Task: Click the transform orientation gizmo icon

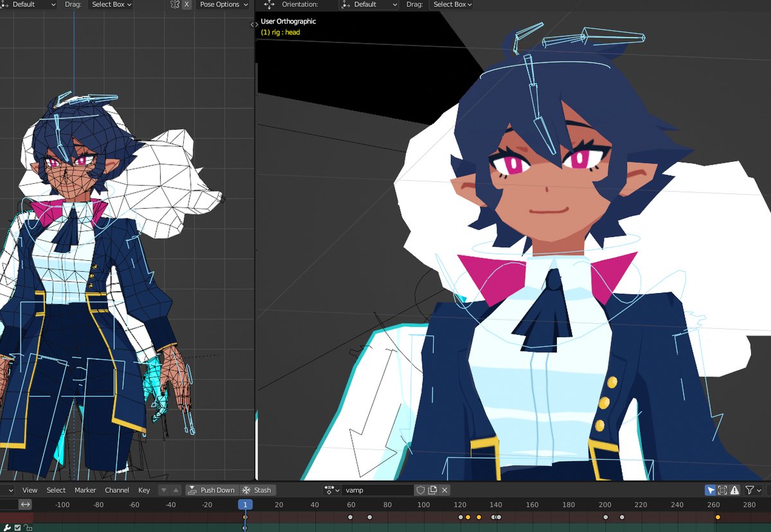Action: 269,4
